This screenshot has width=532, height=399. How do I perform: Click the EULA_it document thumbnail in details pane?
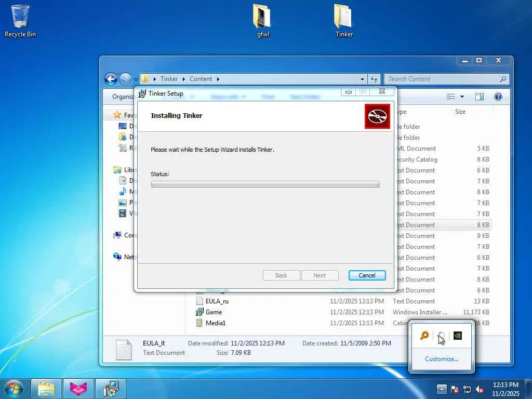(124, 349)
